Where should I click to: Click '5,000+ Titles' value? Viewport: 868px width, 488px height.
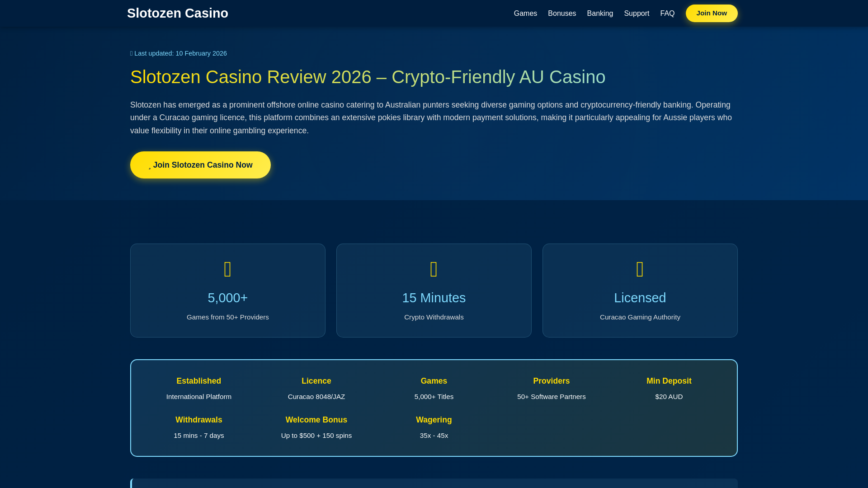(x=434, y=397)
